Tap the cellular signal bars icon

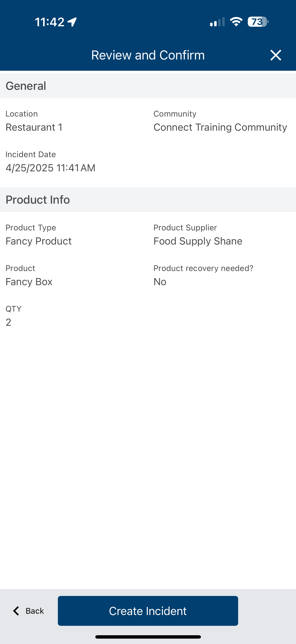tap(217, 22)
